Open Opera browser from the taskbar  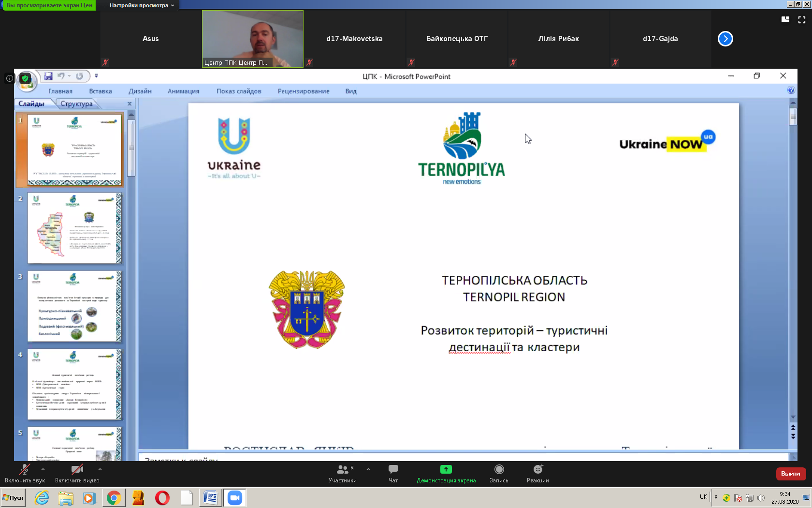pyautogui.click(x=162, y=498)
